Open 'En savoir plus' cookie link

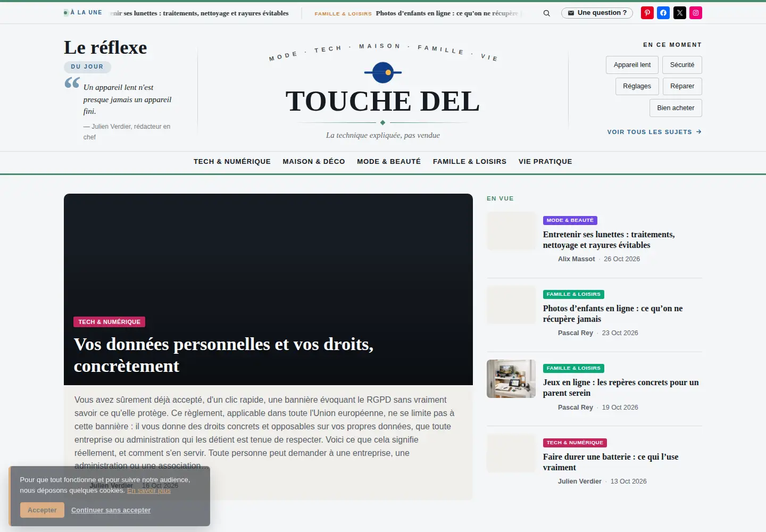click(x=149, y=491)
